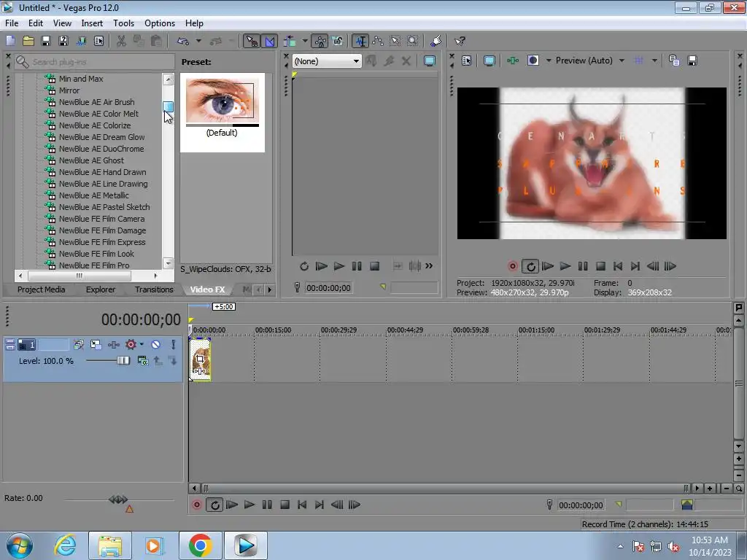Toggle Video Preview on External Monitor

[489, 61]
